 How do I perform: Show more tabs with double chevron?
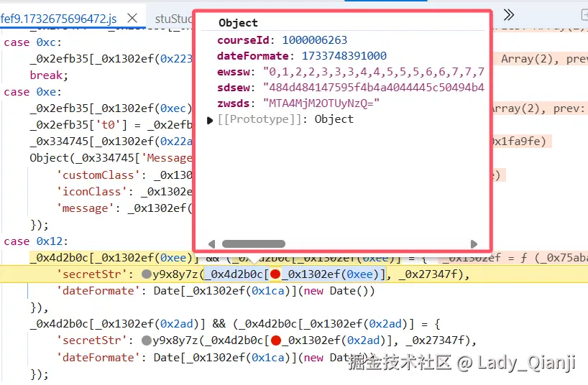coord(508,15)
